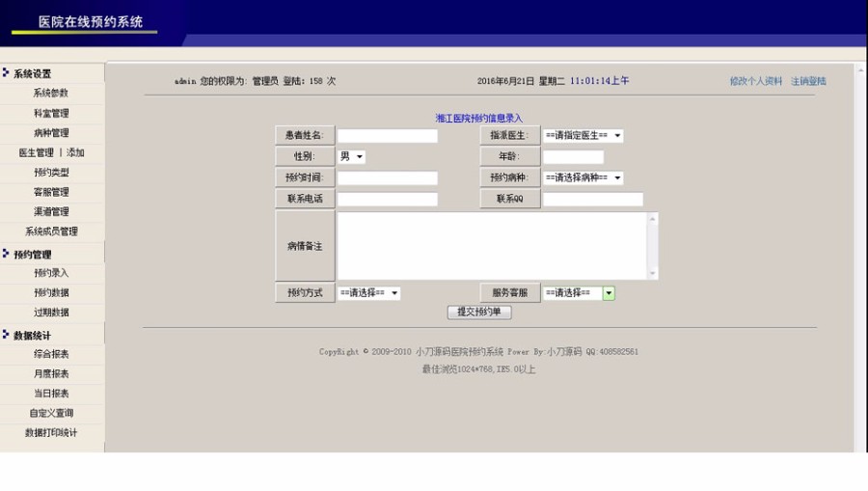Click the 淮工医院预约信息录入 form heading
This screenshot has height=491, width=868.
(x=478, y=118)
